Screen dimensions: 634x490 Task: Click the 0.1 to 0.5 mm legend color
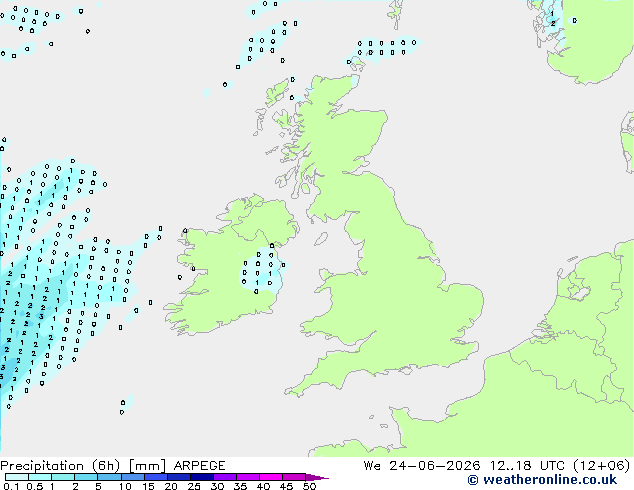[x=17, y=477]
